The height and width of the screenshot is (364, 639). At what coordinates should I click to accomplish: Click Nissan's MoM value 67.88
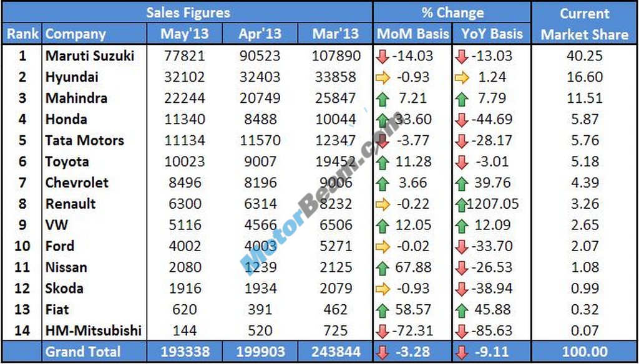tap(413, 267)
